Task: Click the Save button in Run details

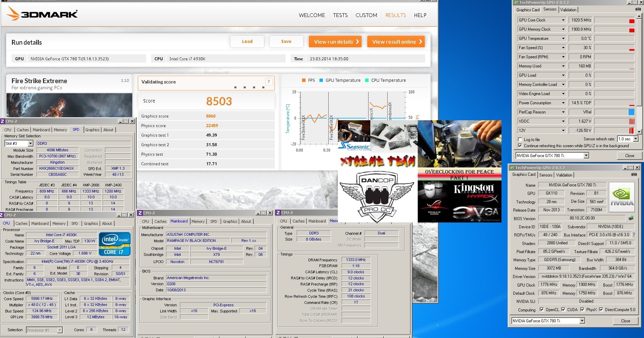Action: (286, 42)
